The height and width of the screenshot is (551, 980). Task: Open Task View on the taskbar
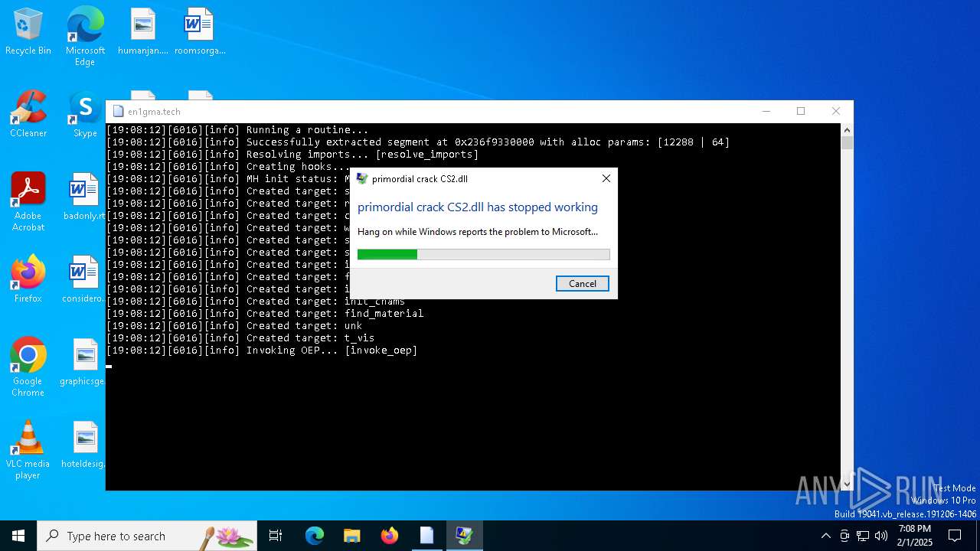(276, 536)
